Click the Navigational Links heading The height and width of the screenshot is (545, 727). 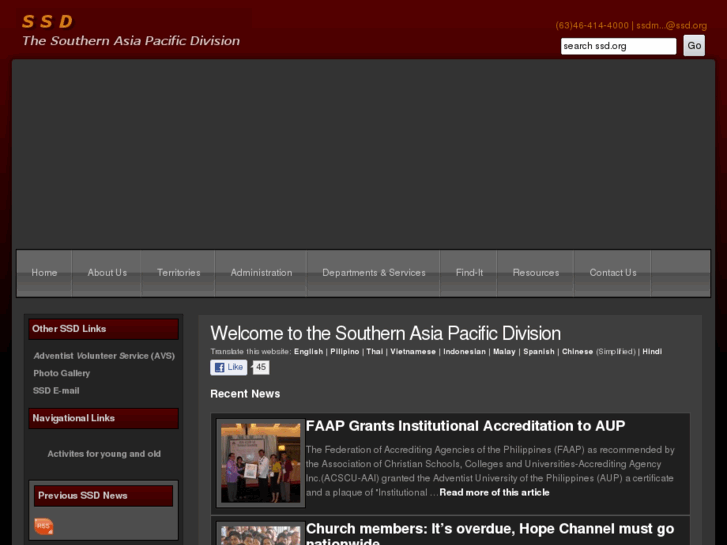pyautogui.click(x=103, y=418)
